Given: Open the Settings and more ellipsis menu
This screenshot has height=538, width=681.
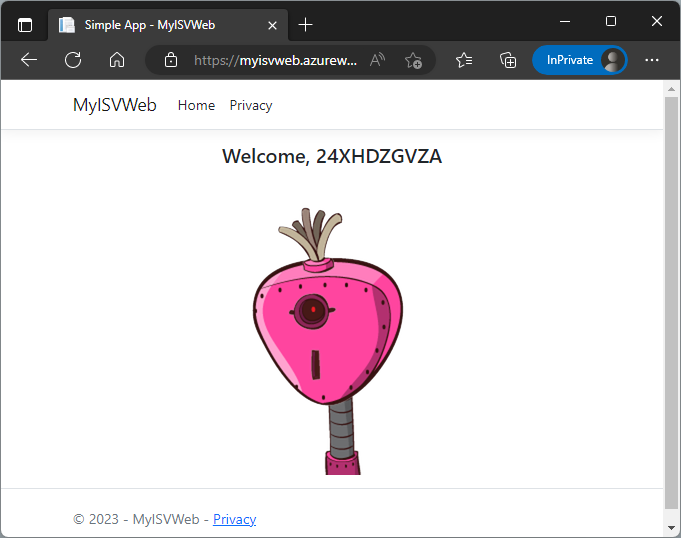Looking at the screenshot, I should pyautogui.click(x=651, y=60).
